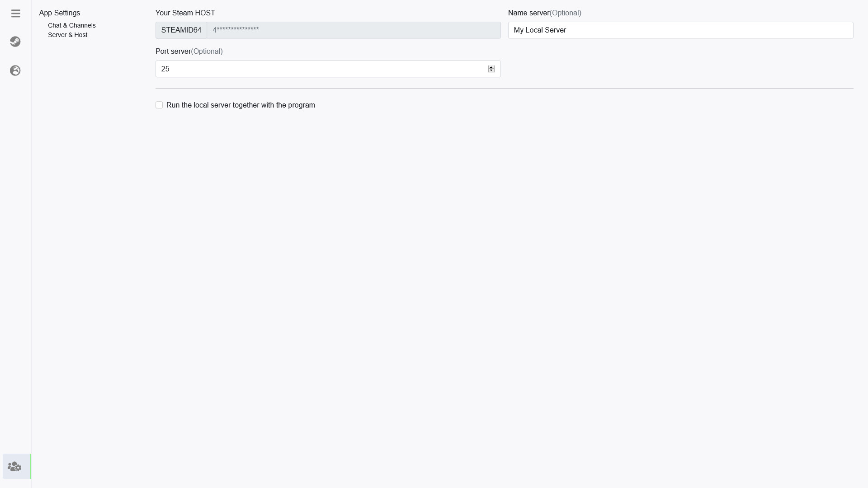Click the App Settings heading
Image resolution: width=868 pixels, height=488 pixels.
59,13
